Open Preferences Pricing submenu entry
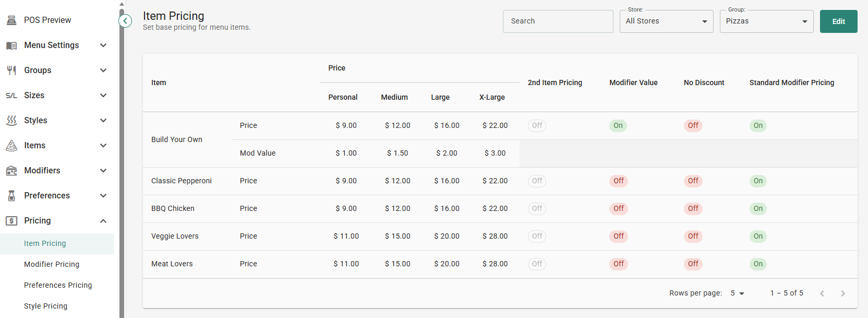 57,286
